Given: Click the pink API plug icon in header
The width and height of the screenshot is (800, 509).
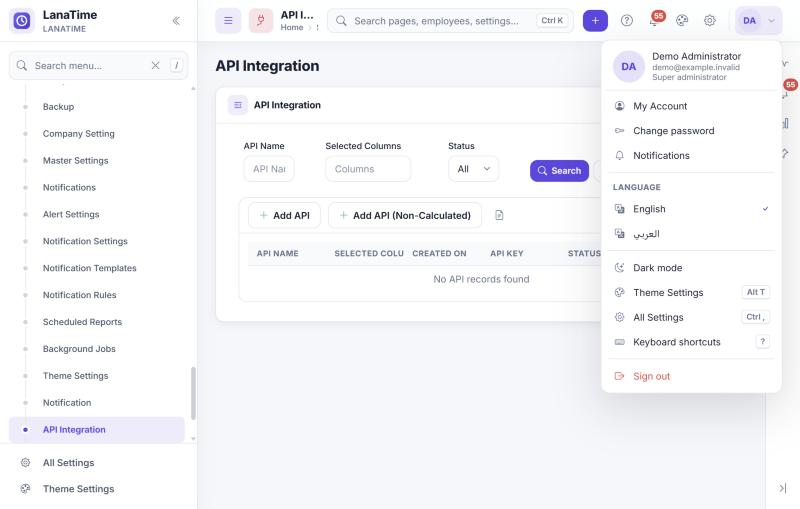Looking at the screenshot, I should click(261, 21).
